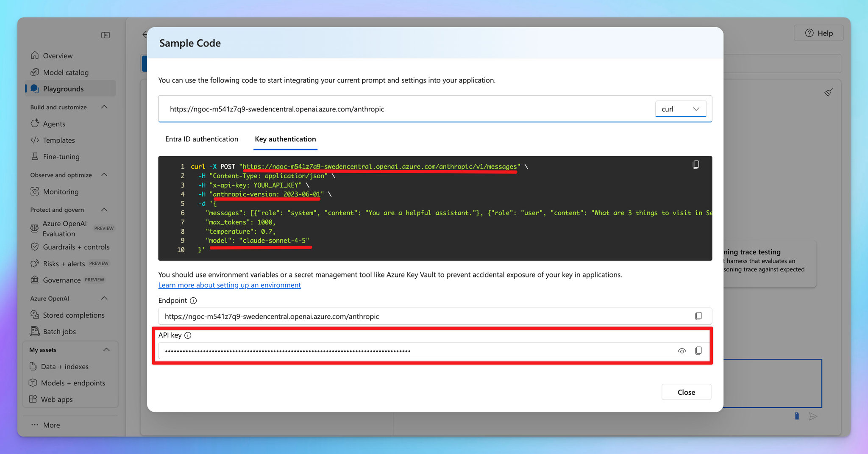Image resolution: width=868 pixels, height=454 pixels.
Task: Copy the API key
Action: pyautogui.click(x=698, y=351)
